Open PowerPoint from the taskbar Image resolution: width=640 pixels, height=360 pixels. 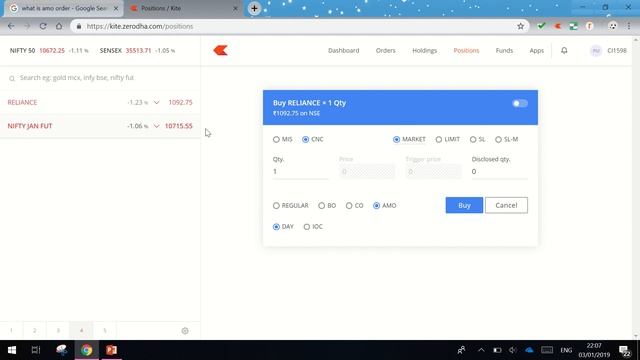coord(111,350)
